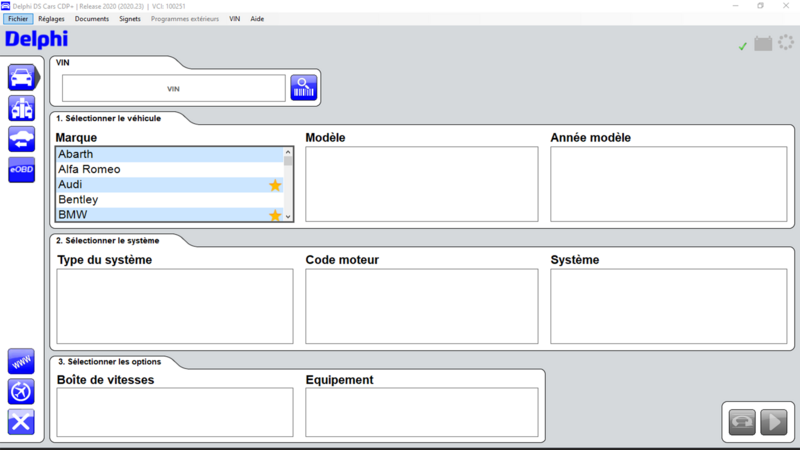
Task: Click the Marque list scrollbar thumb
Action: coord(288,161)
